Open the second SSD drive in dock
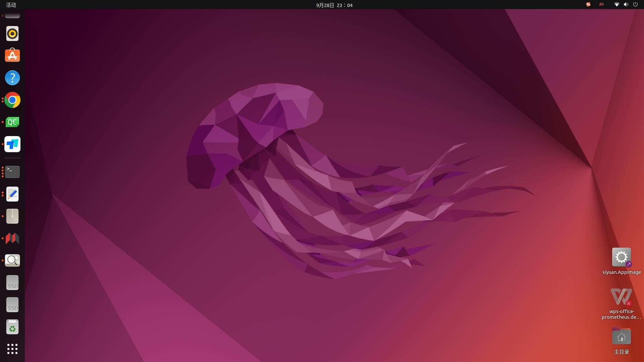This screenshot has height=362, width=644. point(12,305)
